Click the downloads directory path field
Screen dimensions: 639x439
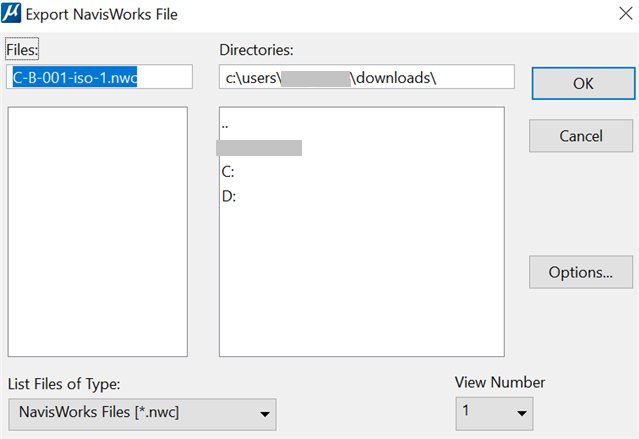tap(366, 77)
